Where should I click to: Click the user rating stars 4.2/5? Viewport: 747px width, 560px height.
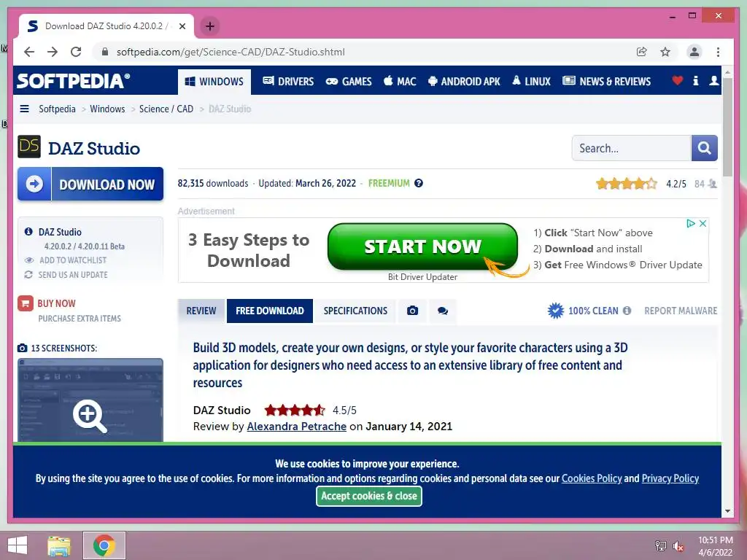[x=627, y=183]
